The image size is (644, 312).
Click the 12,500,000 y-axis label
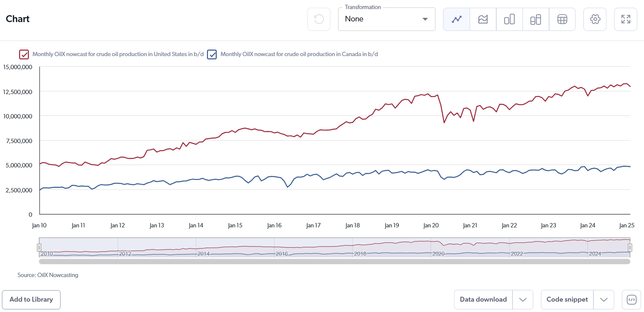point(18,92)
